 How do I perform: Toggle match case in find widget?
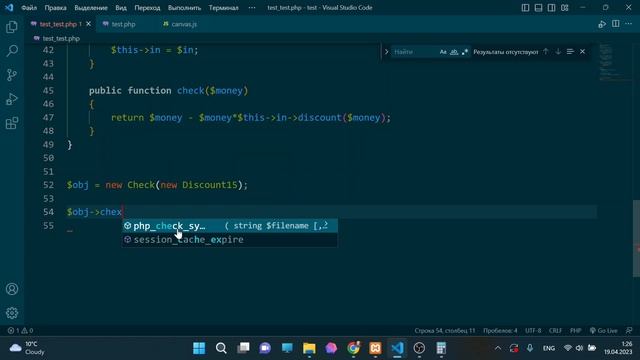(443, 52)
